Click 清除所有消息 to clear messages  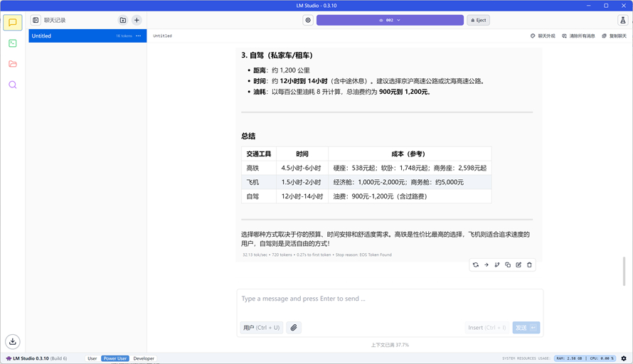578,36
